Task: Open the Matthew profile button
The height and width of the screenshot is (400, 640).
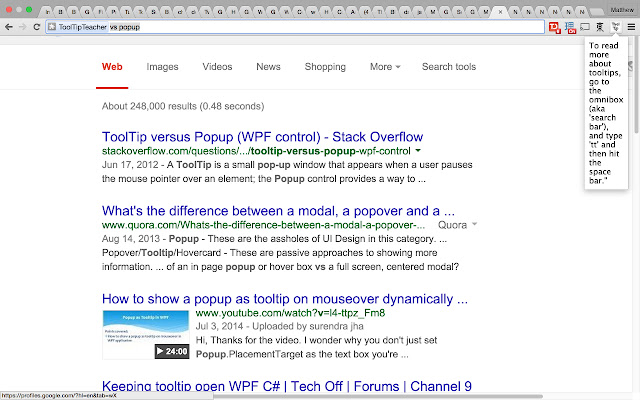Action: pos(622,10)
